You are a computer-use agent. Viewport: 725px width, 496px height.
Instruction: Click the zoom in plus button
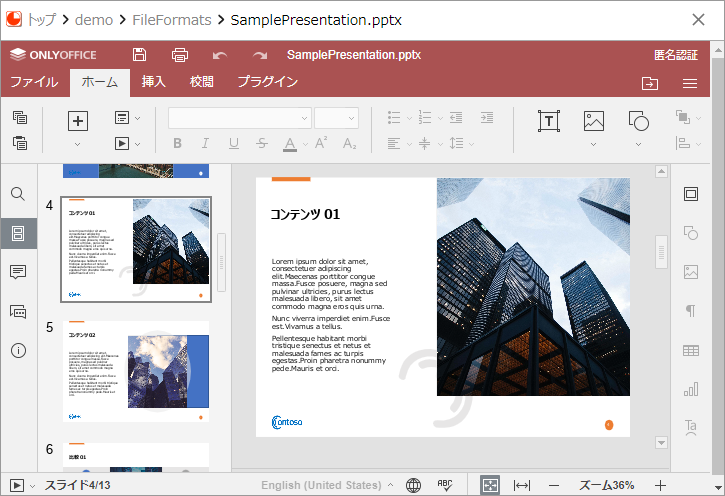tap(660, 485)
